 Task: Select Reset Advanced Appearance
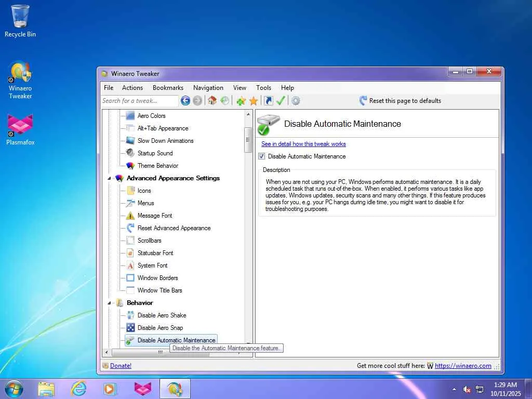tap(174, 228)
